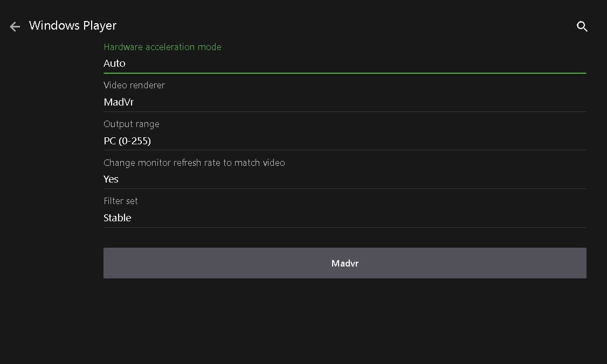Open the Output range dropdown
This screenshot has width=607, height=364.
(344, 141)
